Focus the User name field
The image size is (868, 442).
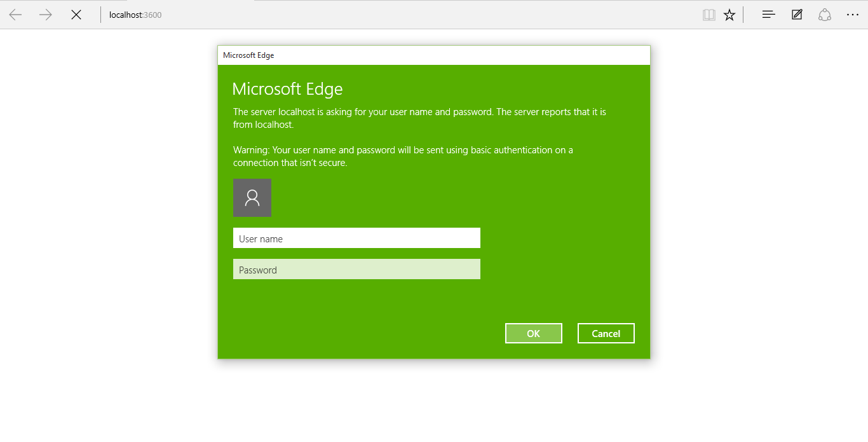click(356, 238)
